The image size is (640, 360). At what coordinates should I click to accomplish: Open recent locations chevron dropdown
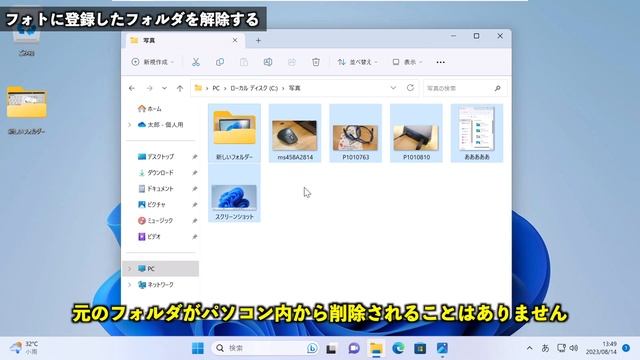click(164, 88)
